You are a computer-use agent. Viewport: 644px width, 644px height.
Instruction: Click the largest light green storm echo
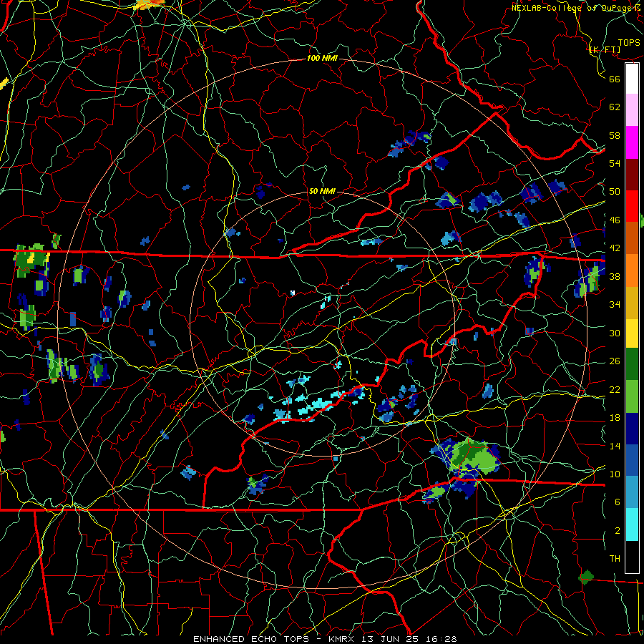[474, 458]
